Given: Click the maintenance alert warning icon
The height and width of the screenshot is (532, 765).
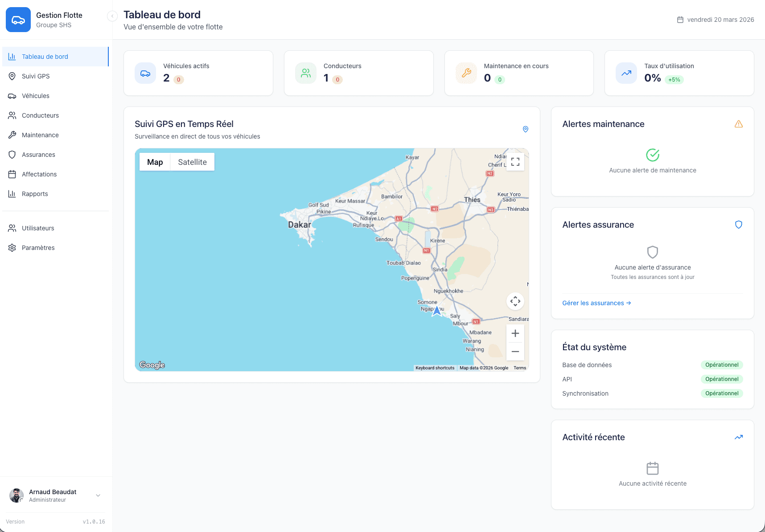Looking at the screenshot, I should (x=739, y=124).
